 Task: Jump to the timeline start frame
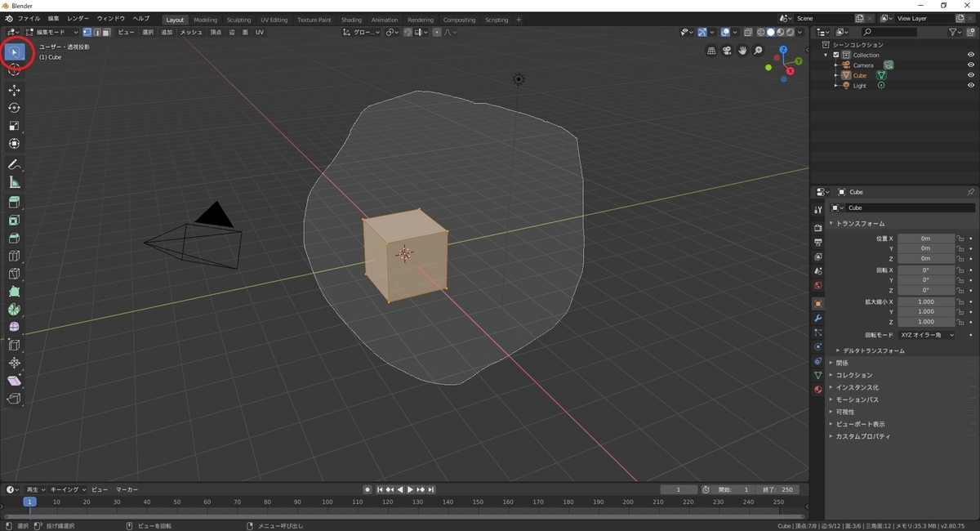tap(380, 489)
